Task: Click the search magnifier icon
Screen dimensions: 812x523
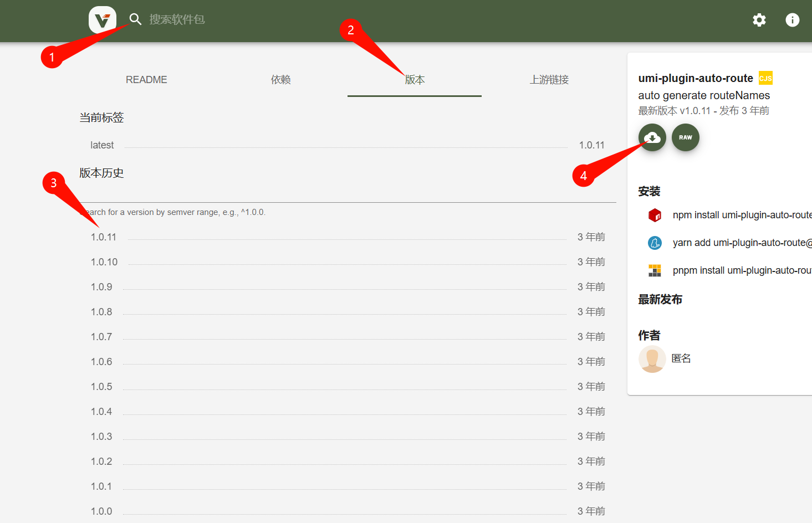Action: 135,19
